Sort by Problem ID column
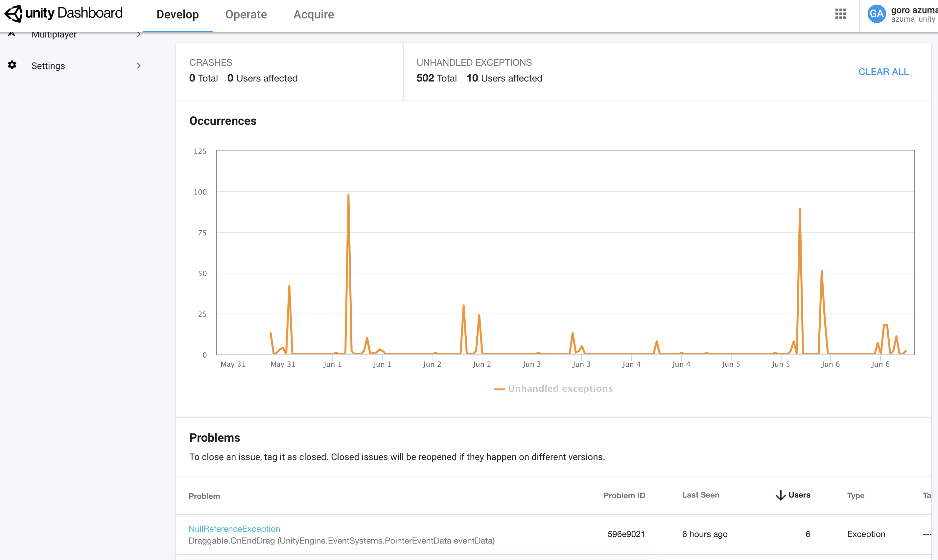The image size is (938, 560). tap(624, 496)
